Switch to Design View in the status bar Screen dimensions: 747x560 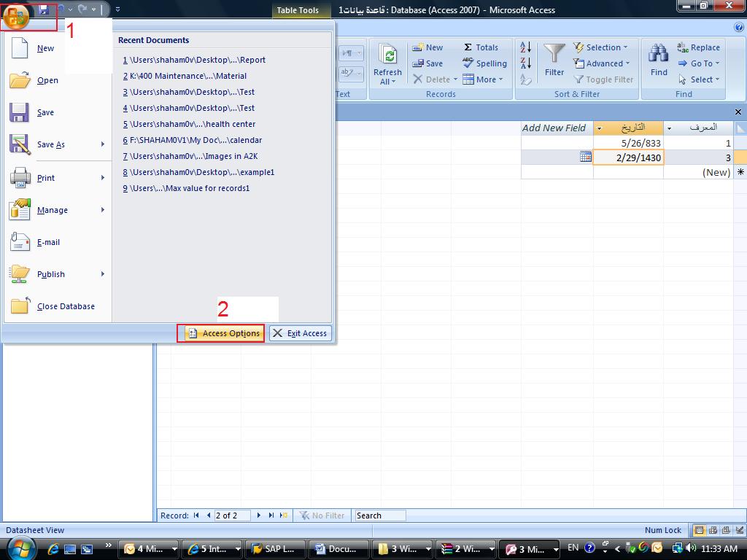740,530
